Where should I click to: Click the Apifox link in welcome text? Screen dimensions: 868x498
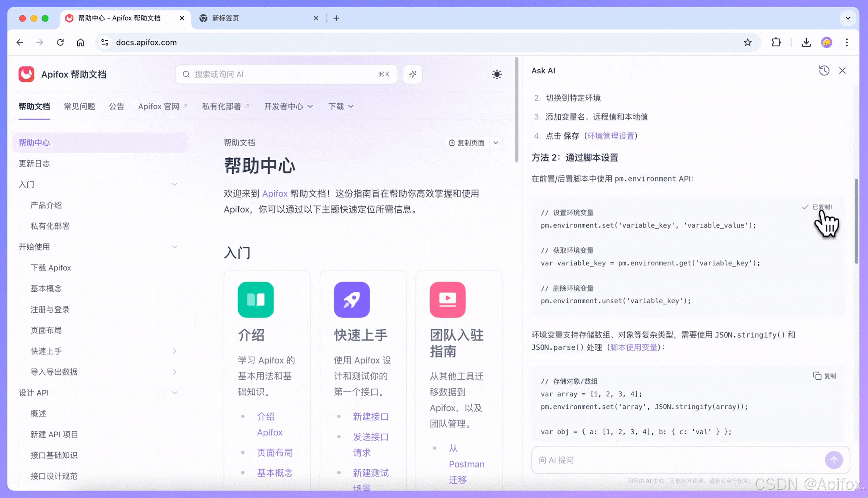(275, 194)
